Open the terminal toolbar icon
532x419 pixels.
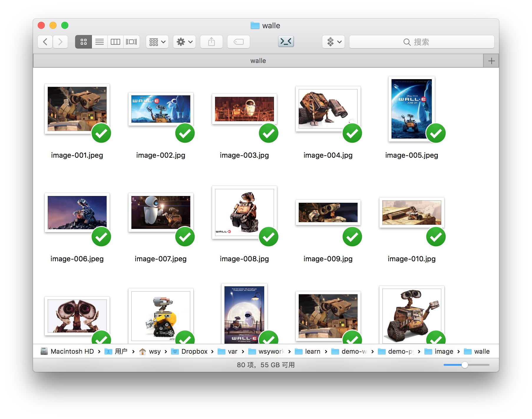click(x=286, y=41)
